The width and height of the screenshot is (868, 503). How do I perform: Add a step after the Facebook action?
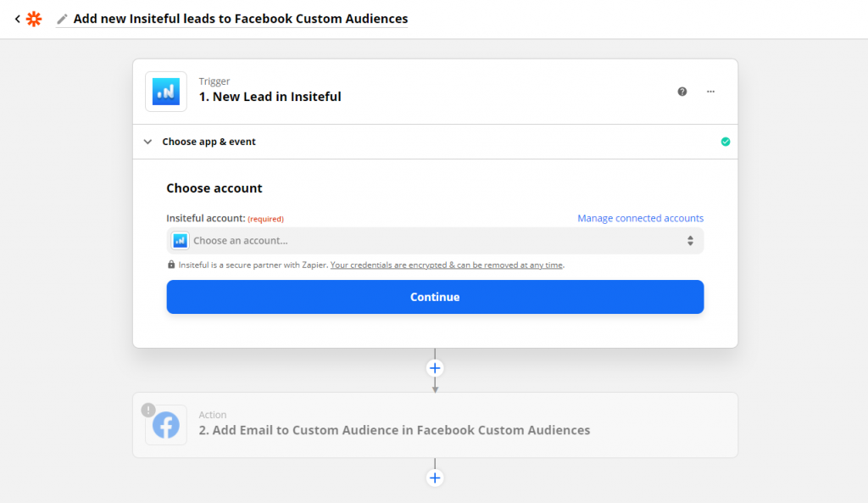click(x=435, y=478)
